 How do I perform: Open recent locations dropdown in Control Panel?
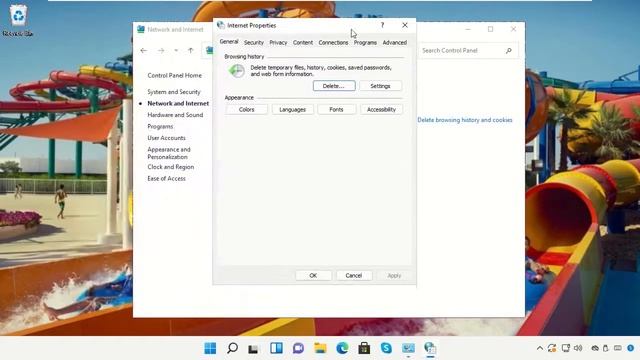point(176,50)
